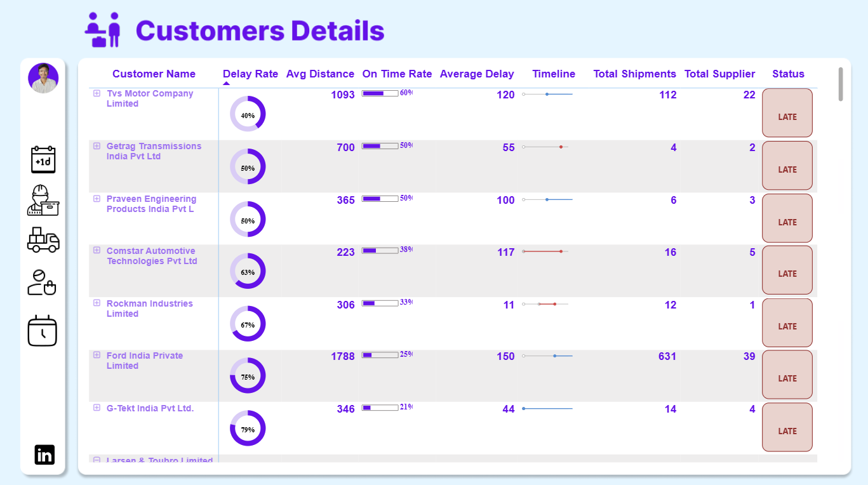The image size is (868, 485).
Task: Collapse the Larsen & Toubro Limited row
Action: click(97, 460)
